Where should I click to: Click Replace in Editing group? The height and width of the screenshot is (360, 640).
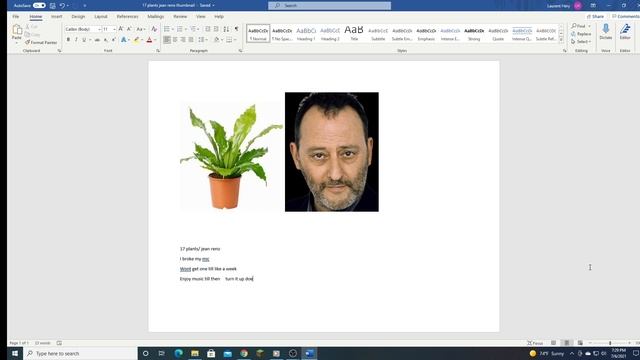[x=581, y=34]
